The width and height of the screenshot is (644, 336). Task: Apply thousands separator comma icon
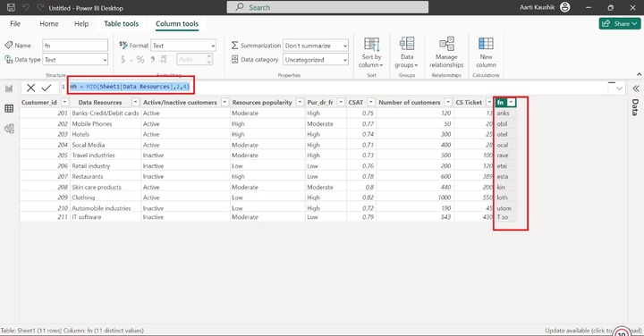tap(152, 60)
